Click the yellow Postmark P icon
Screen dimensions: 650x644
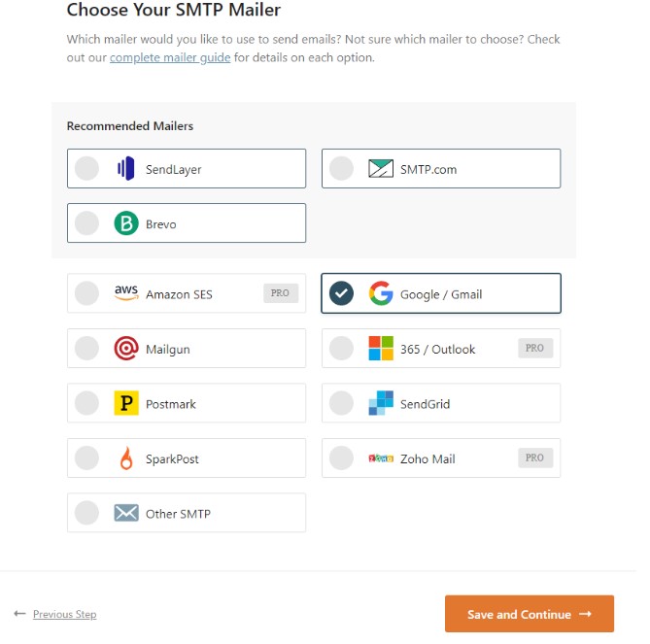click(x=126, y=403)
